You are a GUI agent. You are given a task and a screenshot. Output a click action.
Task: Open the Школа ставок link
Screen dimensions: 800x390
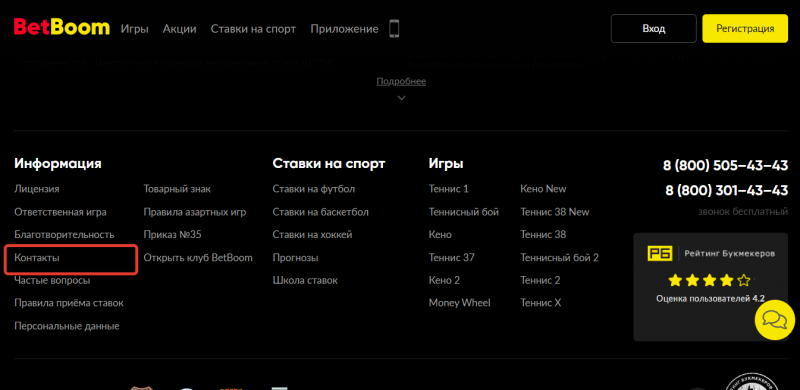pos(305,280)
